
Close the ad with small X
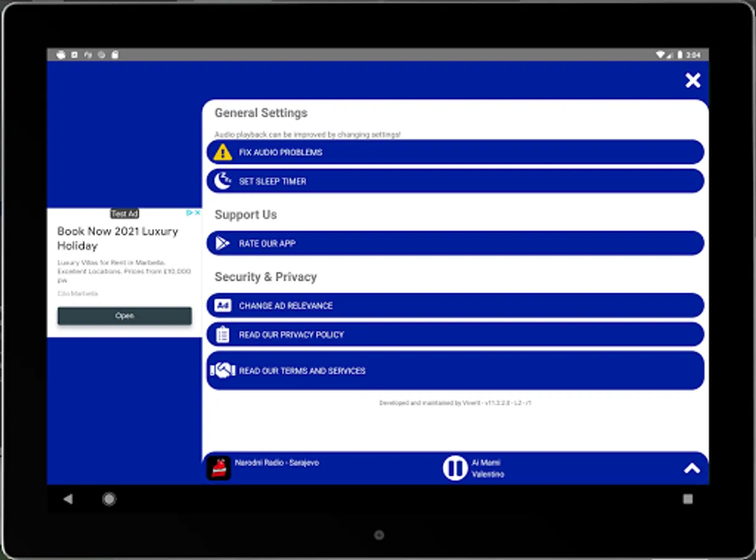point(198,212)
